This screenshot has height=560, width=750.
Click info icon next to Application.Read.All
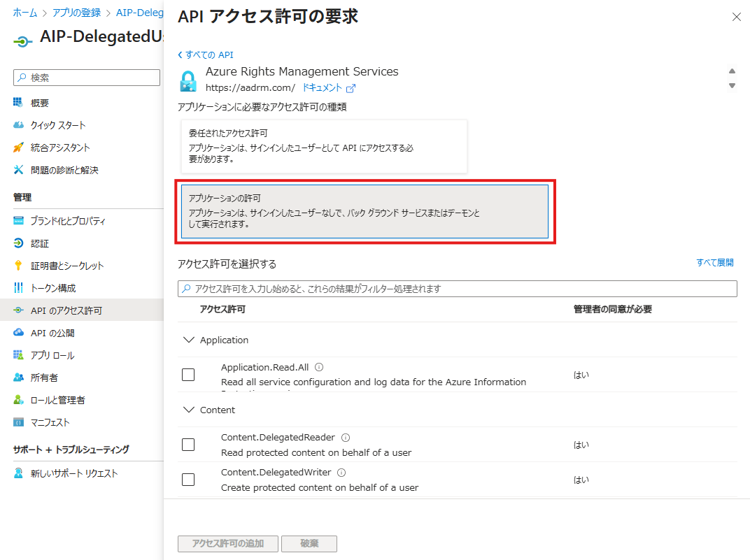319,367
